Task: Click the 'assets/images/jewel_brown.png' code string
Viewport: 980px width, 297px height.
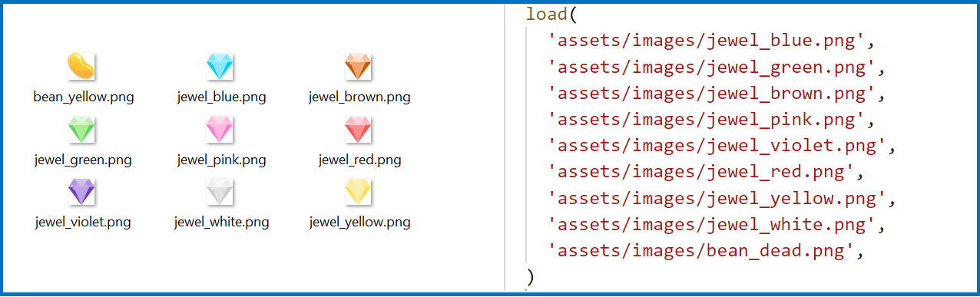Action: tap(717, 94)
